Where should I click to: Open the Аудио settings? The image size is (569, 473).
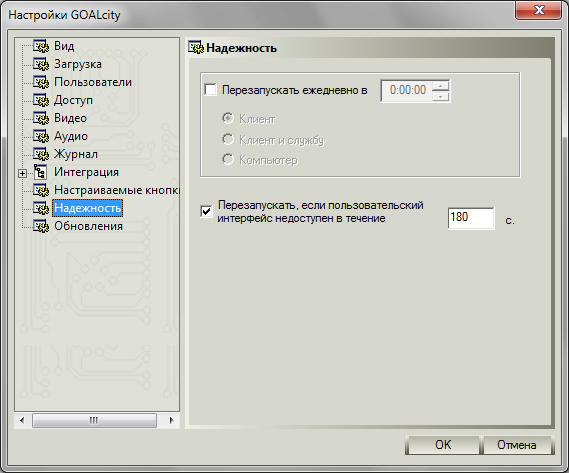pyautogui.click(x=71, y=136)
